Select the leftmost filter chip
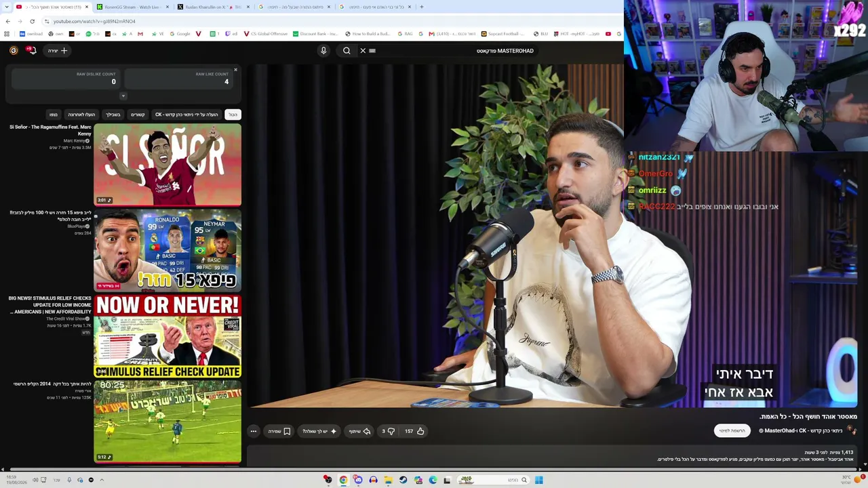Viewport: 868px width, 488px height. [54, 115]
